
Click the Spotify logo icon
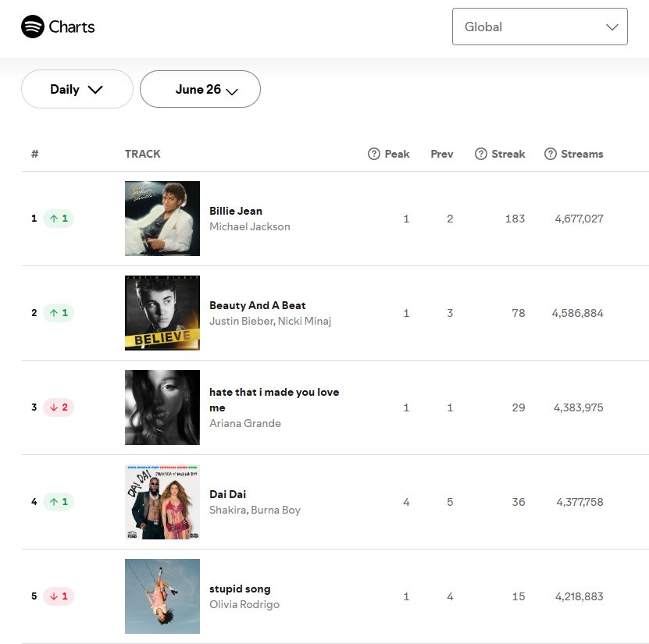click(x=33, y=27)
